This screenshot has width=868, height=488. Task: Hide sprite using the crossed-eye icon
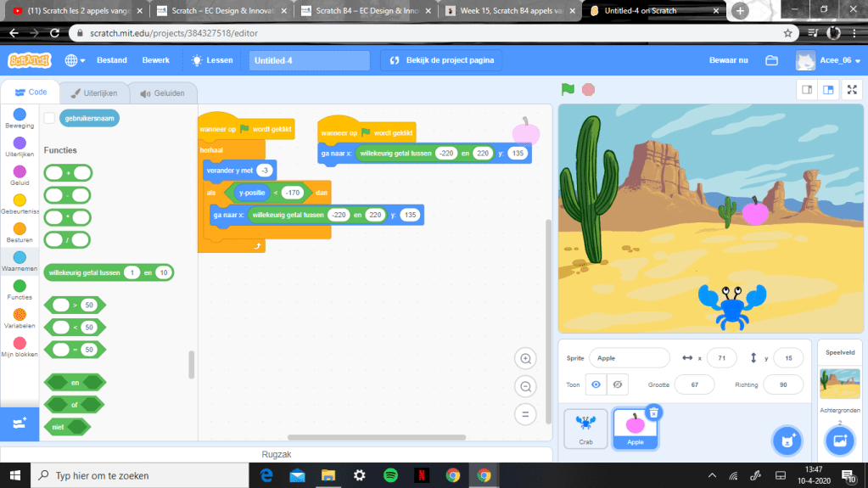tap(618, 384)
